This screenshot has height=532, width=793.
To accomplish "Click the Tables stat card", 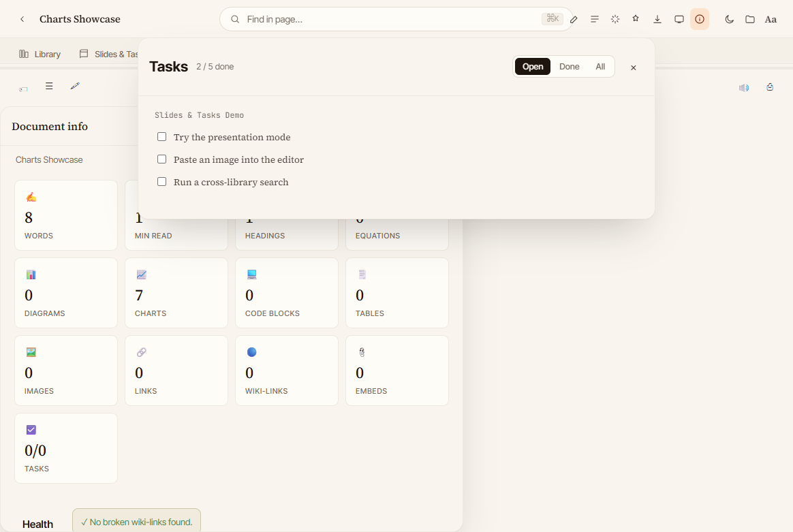I will (x=397, y=293).
